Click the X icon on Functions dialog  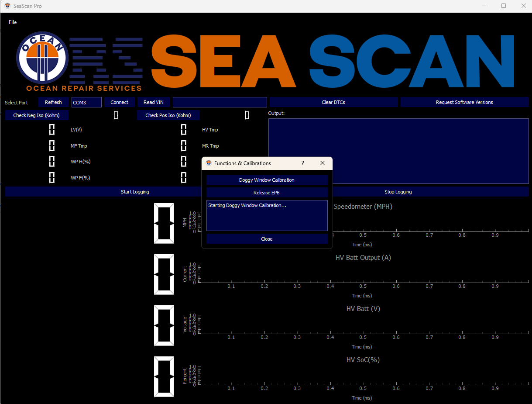pos(323,163)
